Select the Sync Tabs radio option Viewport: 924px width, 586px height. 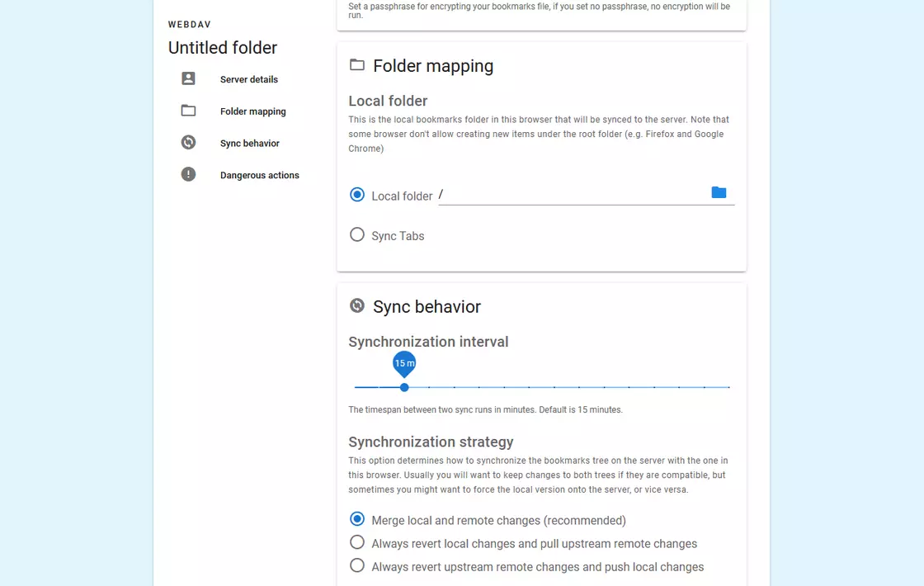(x=357, y=234)
